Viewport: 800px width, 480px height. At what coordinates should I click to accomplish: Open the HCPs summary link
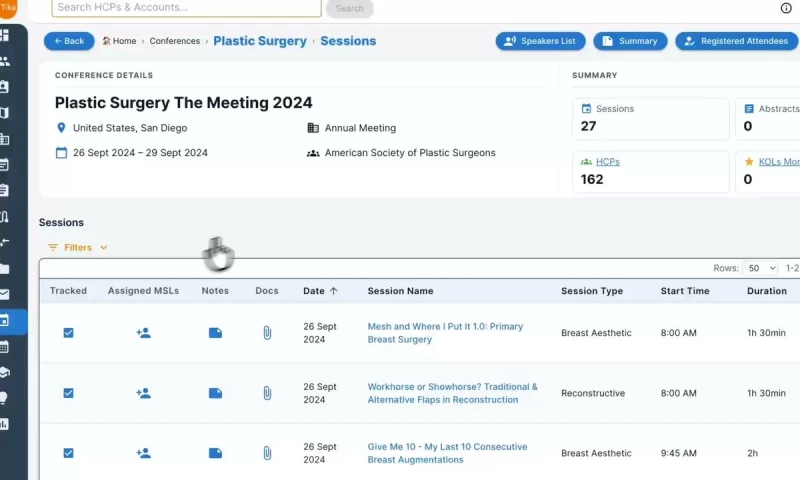pyautogui.click(x=607, y=162)
